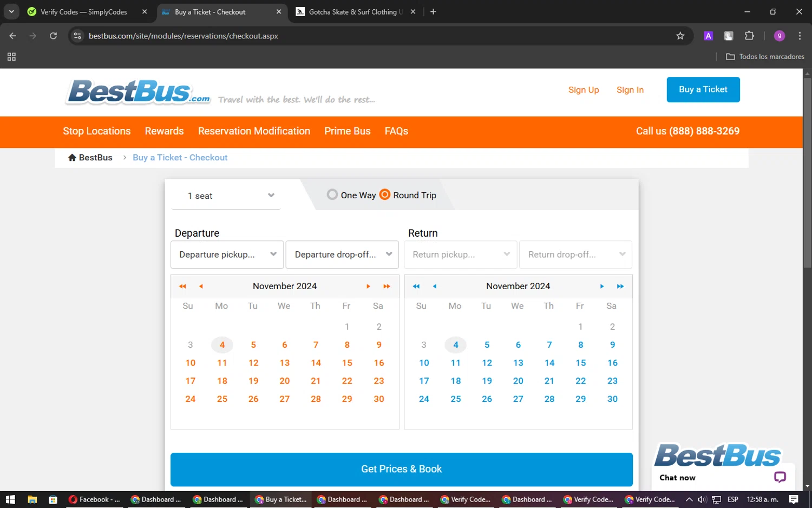Click the taskbar clock 12:58 a. m.

click(762, 499)
